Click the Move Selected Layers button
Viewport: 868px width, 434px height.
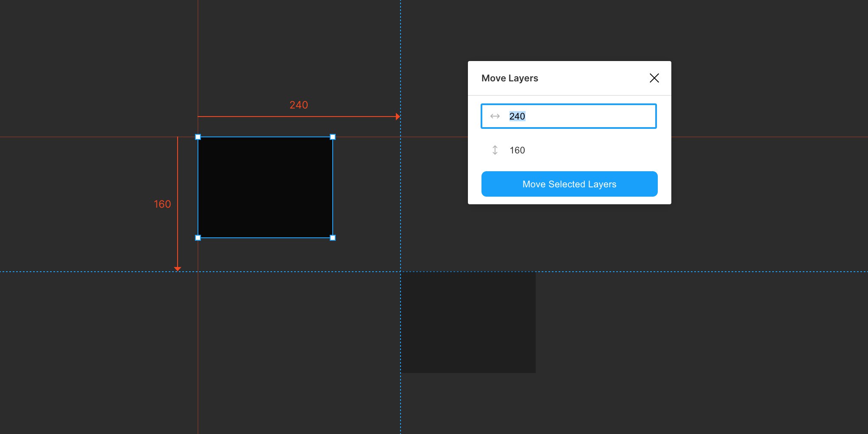click(569, 184)
